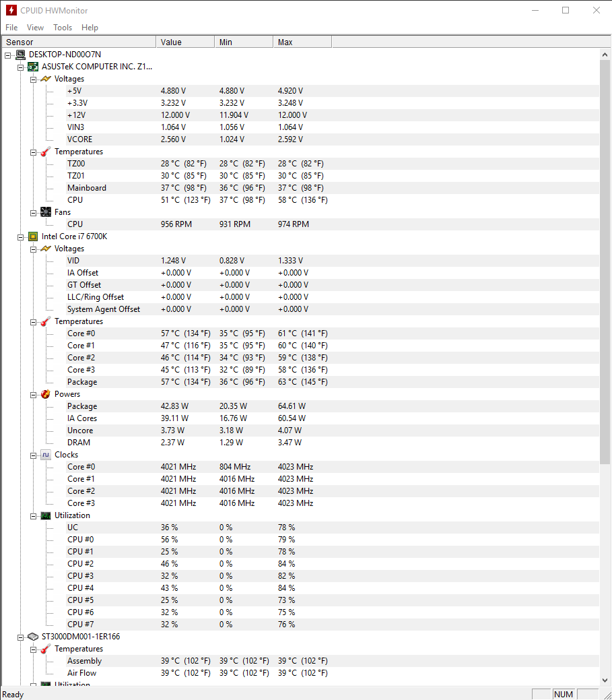Open the Tools menu
This screenshot has height=700, width=612.
63,28
